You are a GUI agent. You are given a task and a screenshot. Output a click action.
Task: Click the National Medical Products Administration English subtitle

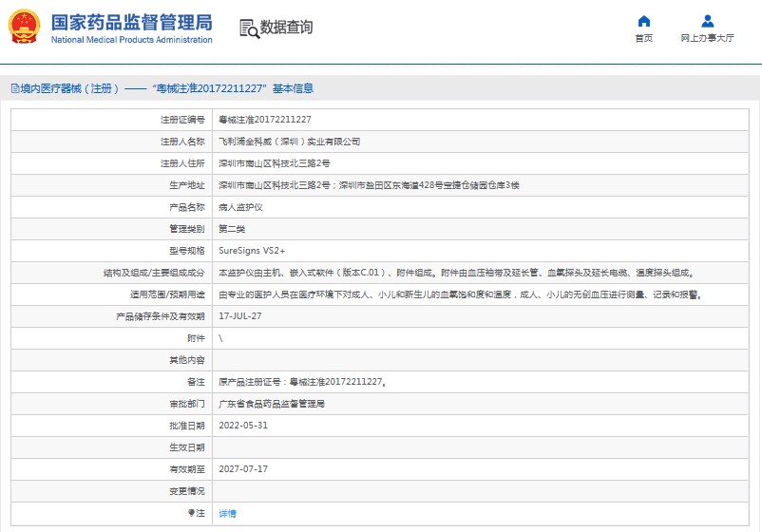pos(131,40)
